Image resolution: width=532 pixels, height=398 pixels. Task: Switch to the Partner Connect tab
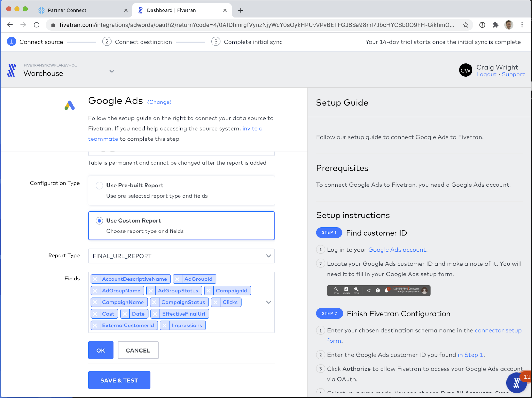[67, 10]
